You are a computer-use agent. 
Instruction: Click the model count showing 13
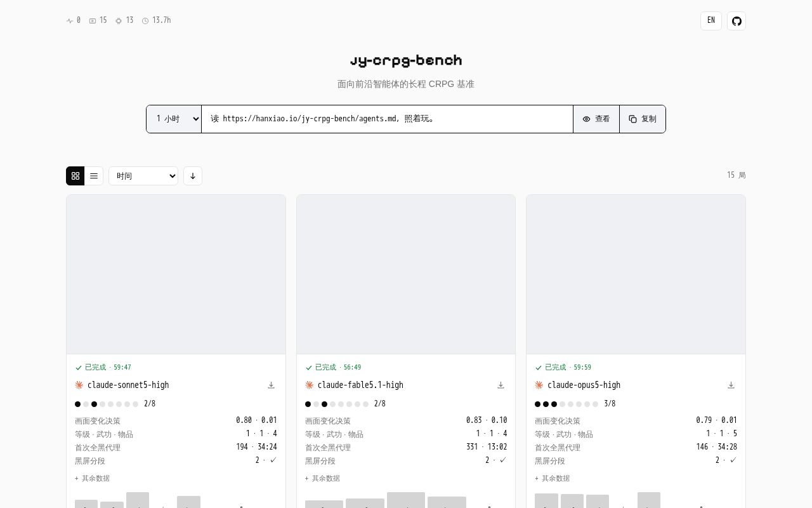[124, 20]
